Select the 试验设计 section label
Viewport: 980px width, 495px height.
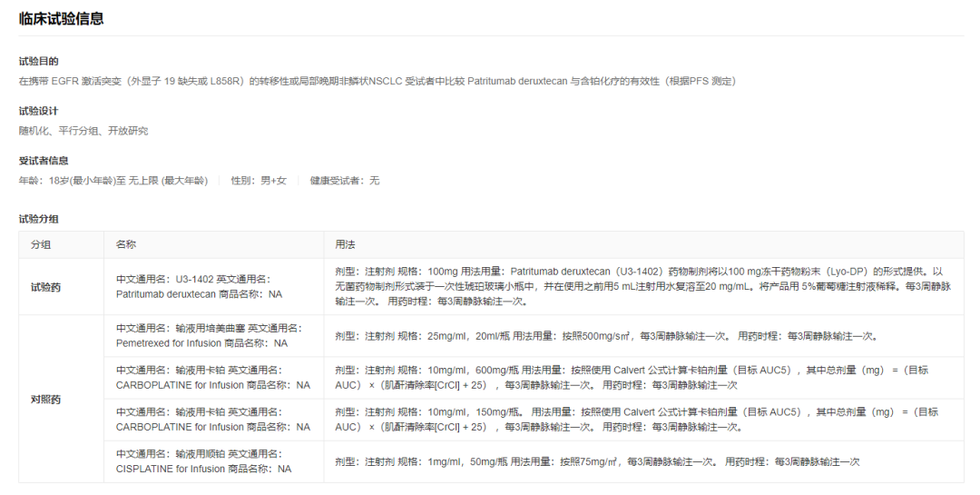39,112
